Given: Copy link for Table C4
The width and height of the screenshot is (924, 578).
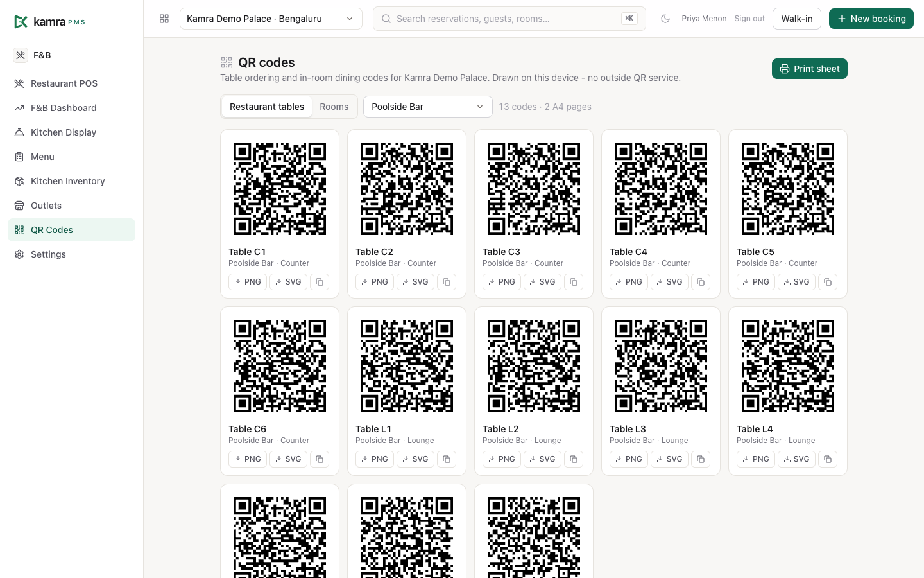Looking at the screenshot, I should pyautogui.click(x=701, y=282).
